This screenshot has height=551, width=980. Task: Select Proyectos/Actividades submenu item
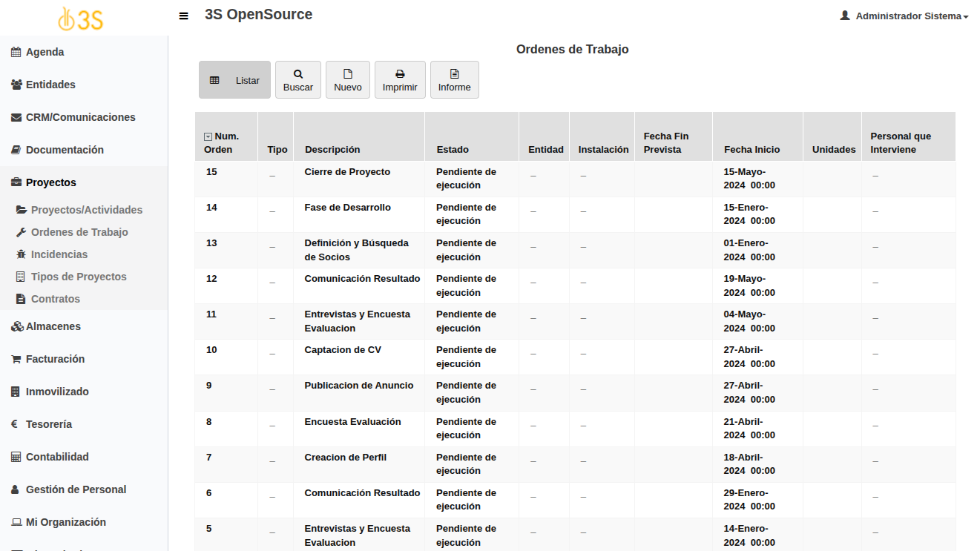86,210
